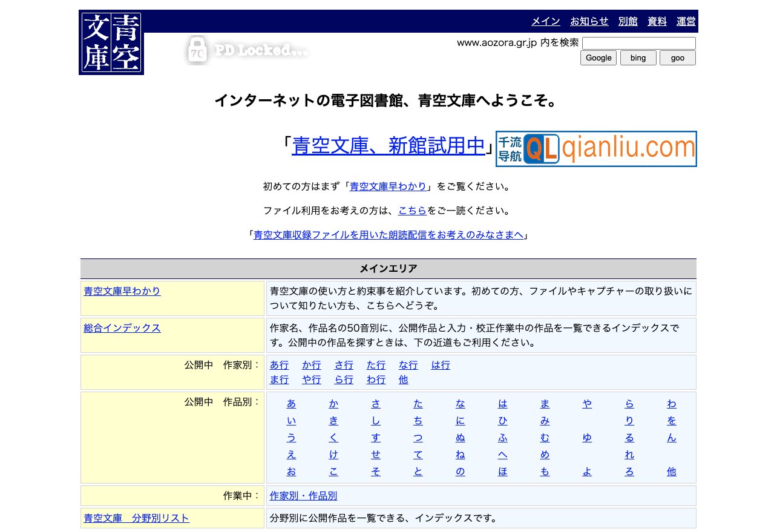Browse authors under あ行

click(279, 365)
